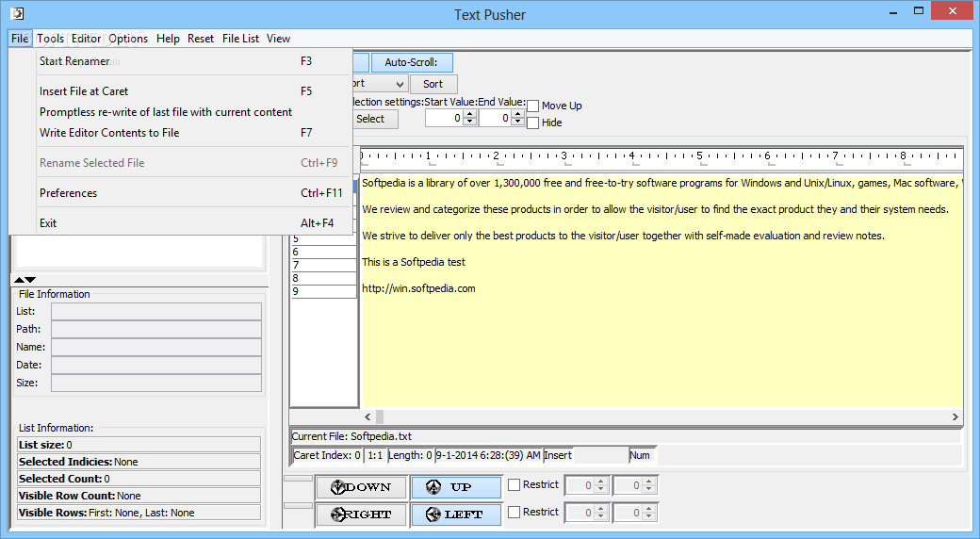Click 'Current File: Softpedia.txt' label

coord(351,436)
